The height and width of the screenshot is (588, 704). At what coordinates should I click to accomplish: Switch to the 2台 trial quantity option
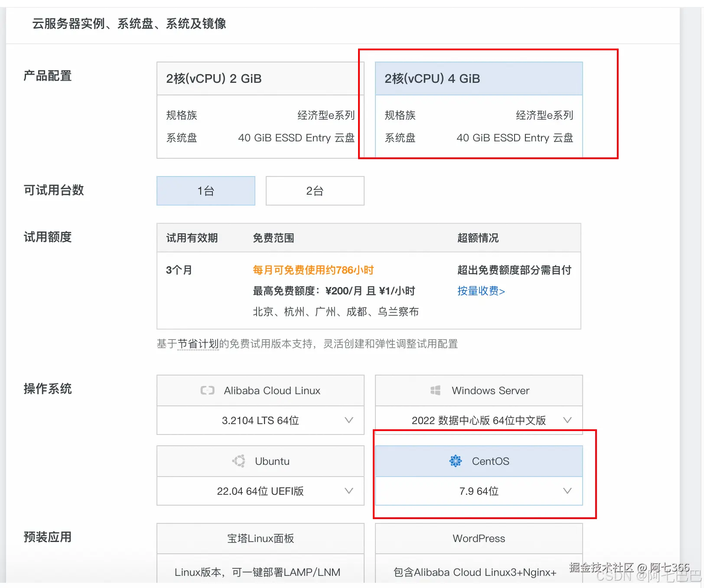coord(315,191)
